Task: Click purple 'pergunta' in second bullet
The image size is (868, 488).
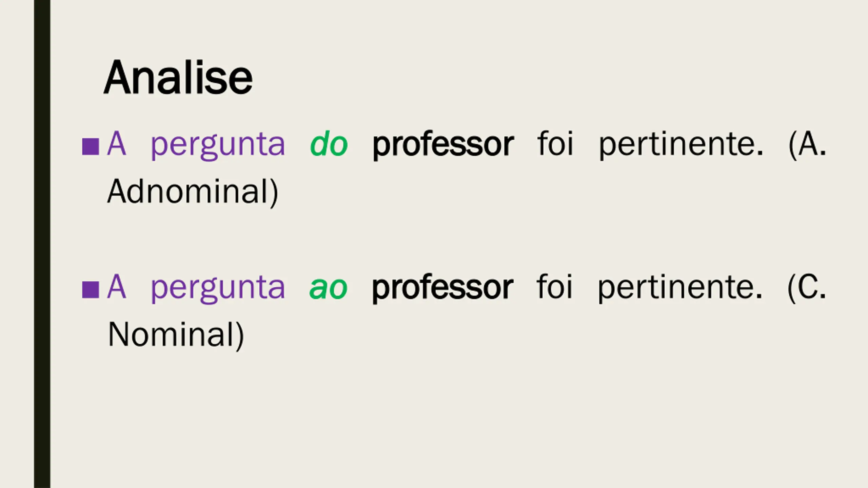Action: [x=218, y=289]
